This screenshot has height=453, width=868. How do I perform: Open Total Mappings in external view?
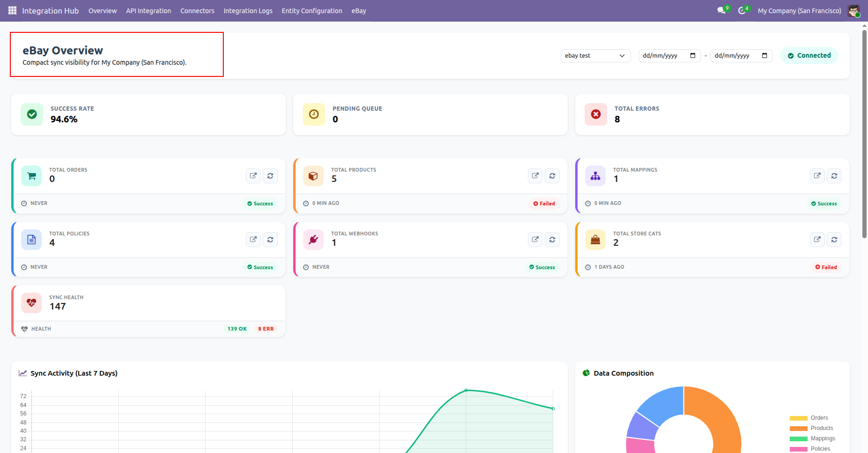(x=817, y=176)
